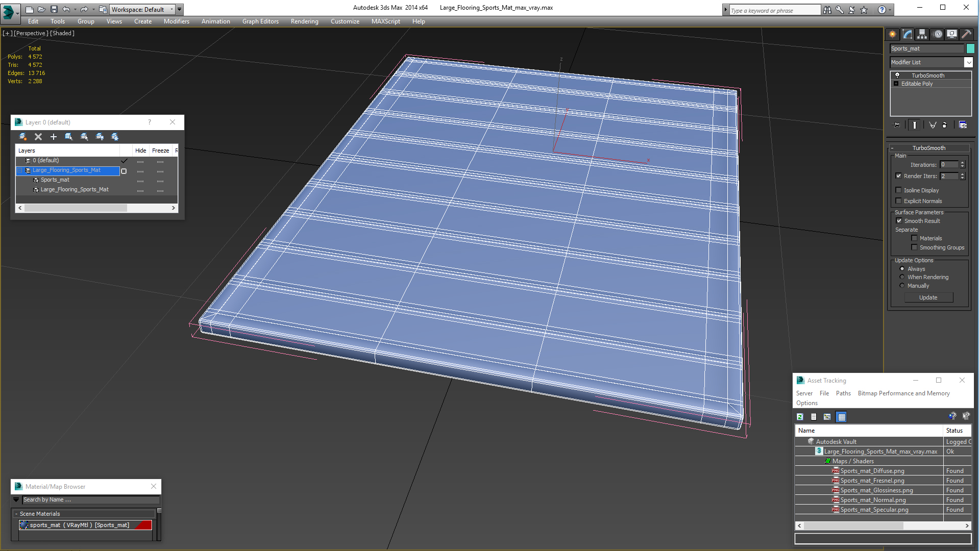Select sports_mat VRayMtl material entry
The height and width of the screenshot is (551, 980).
85,525
